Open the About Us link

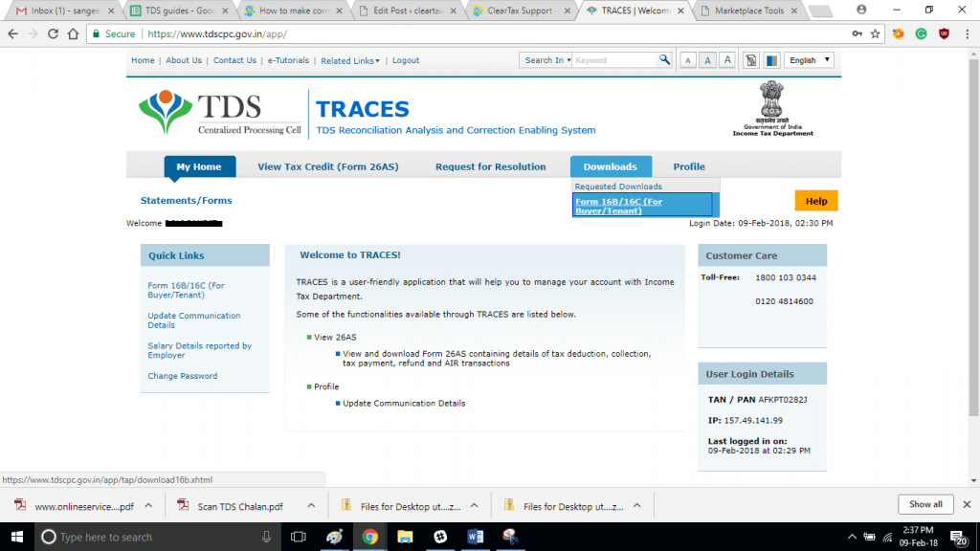184,60
